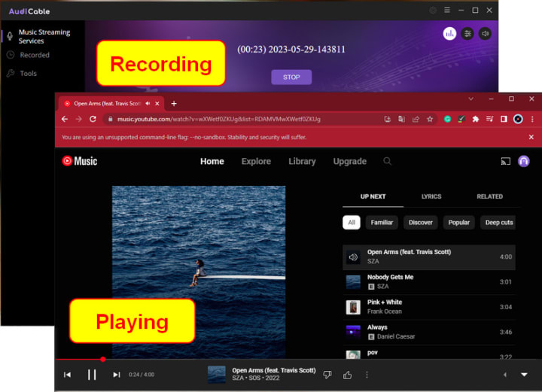
Task: Skip to the next track
Action: tap(117, 375)
